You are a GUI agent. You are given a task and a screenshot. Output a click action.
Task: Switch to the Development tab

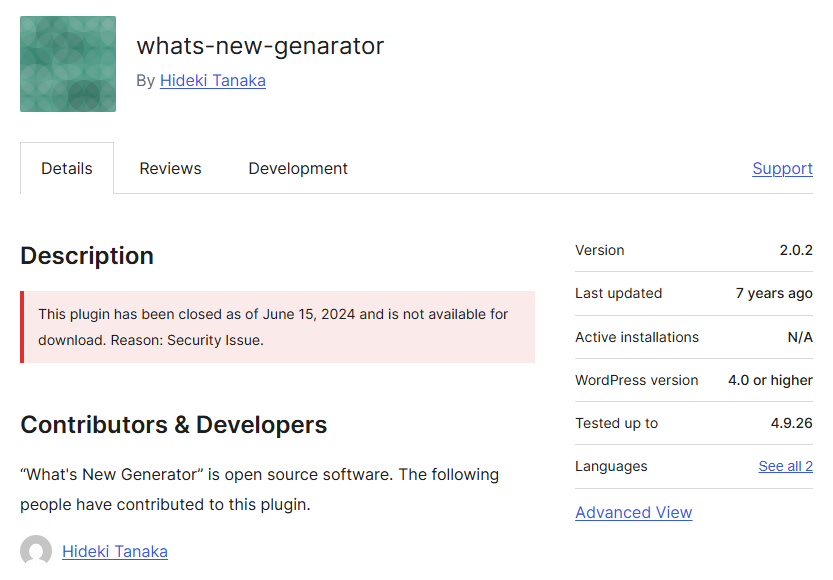click(298, 168)
